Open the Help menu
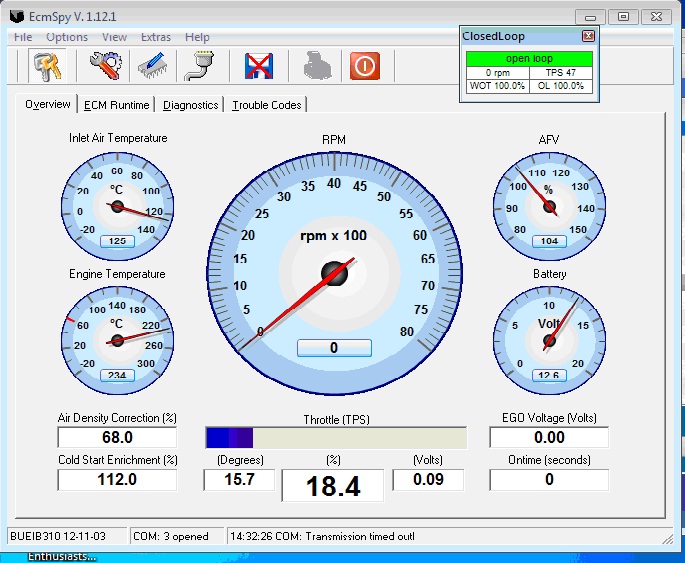685x563 pixels. coord(197,37)
